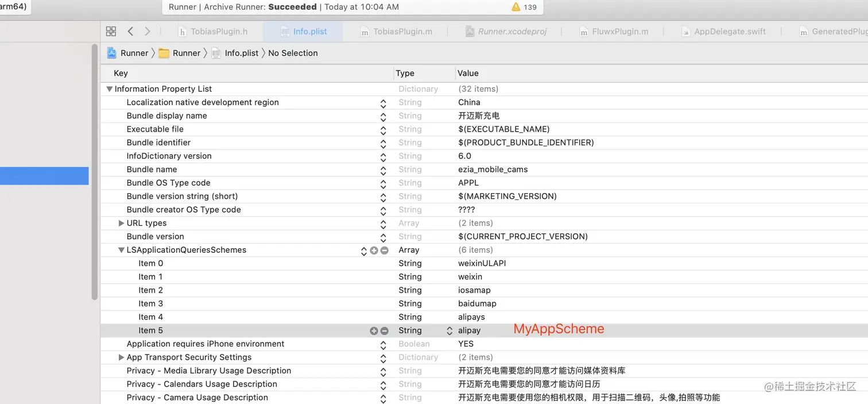The width and height of the screenshot is (868, 404).
Task: Click the yellow warning icon showing 139
Action: tap(516, 7)
